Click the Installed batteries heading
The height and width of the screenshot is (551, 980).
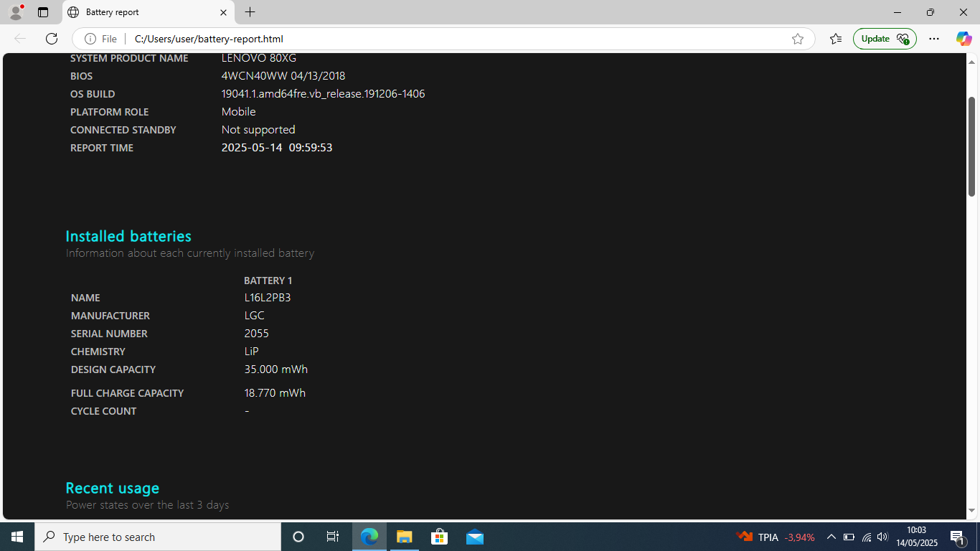(x=128, y=236)
